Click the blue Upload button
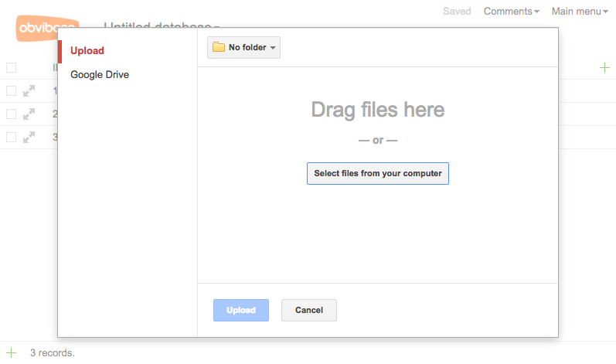Image resolution: width=616 pixels, height=364 pixels. 241,310
